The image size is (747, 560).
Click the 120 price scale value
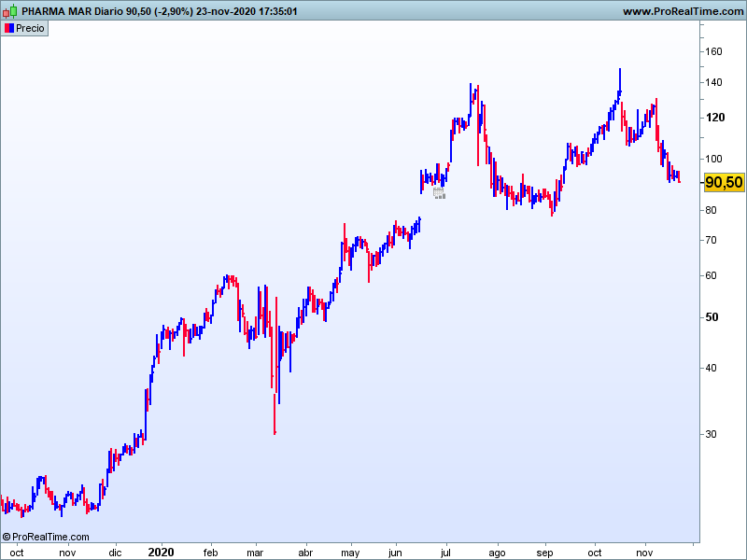tap(714, 118)
